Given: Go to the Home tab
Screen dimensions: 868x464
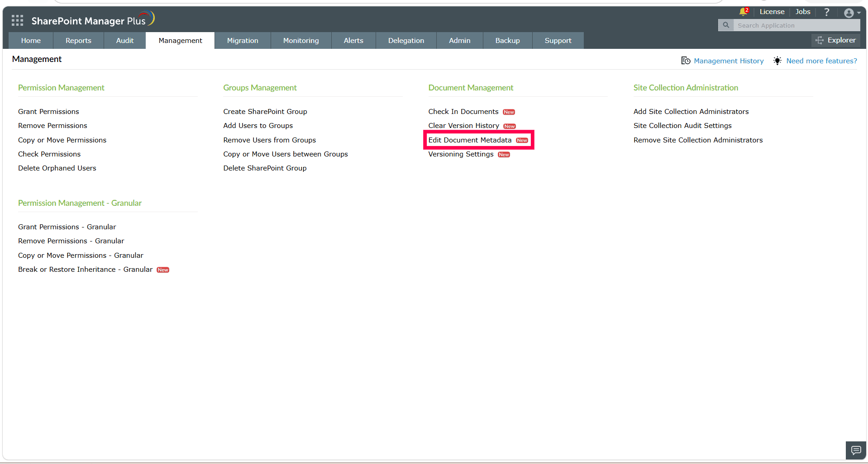Looking at the screenshot, I should pyautogui.click(x=31, y=40).
